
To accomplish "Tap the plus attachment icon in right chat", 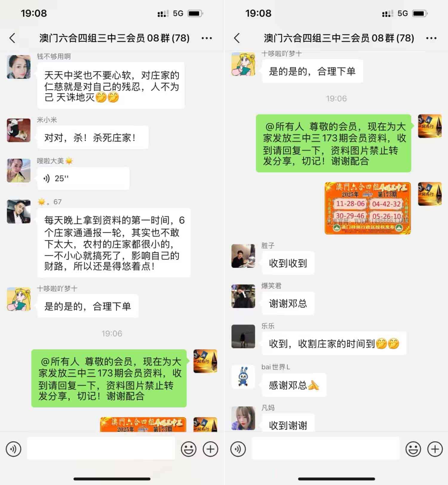I will pyautogui.click(x=435, y=449).
